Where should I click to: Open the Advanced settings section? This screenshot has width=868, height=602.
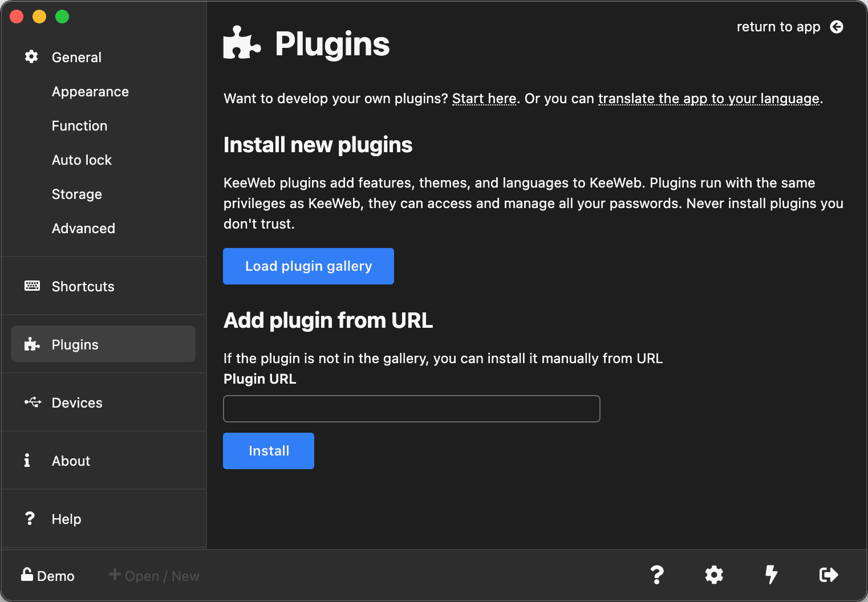83,229
